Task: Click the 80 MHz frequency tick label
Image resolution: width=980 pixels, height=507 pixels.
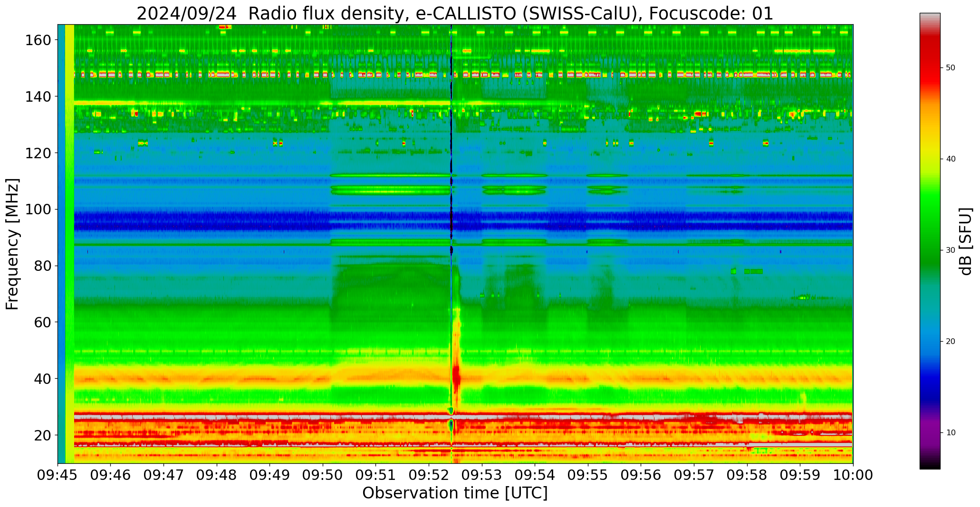Action: 42,266
